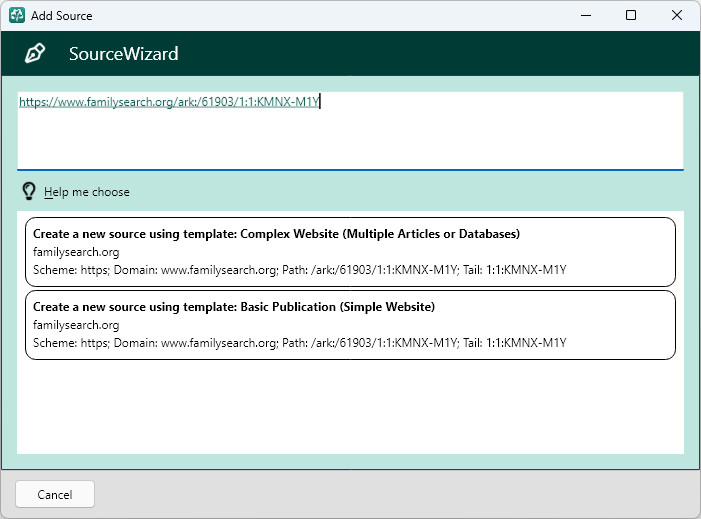Click the lightbulb help icon
701x519 pixels.
coord(29,191)
